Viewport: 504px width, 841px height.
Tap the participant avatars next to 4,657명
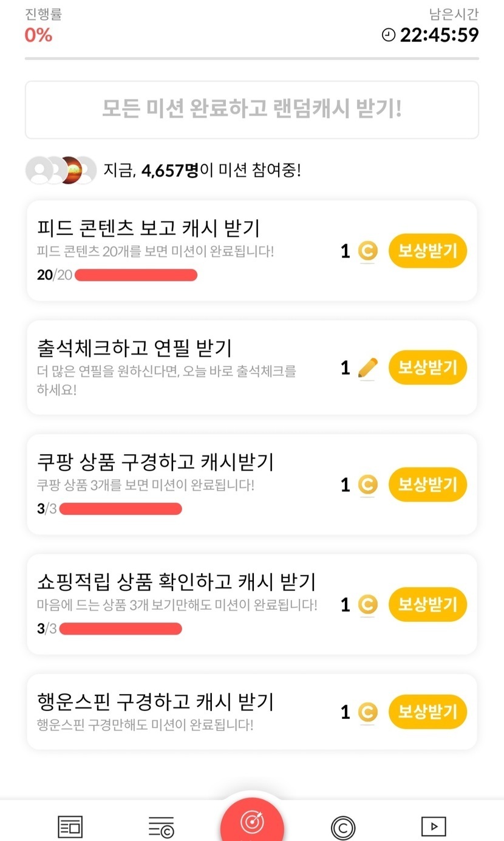[x=61, y=171]
